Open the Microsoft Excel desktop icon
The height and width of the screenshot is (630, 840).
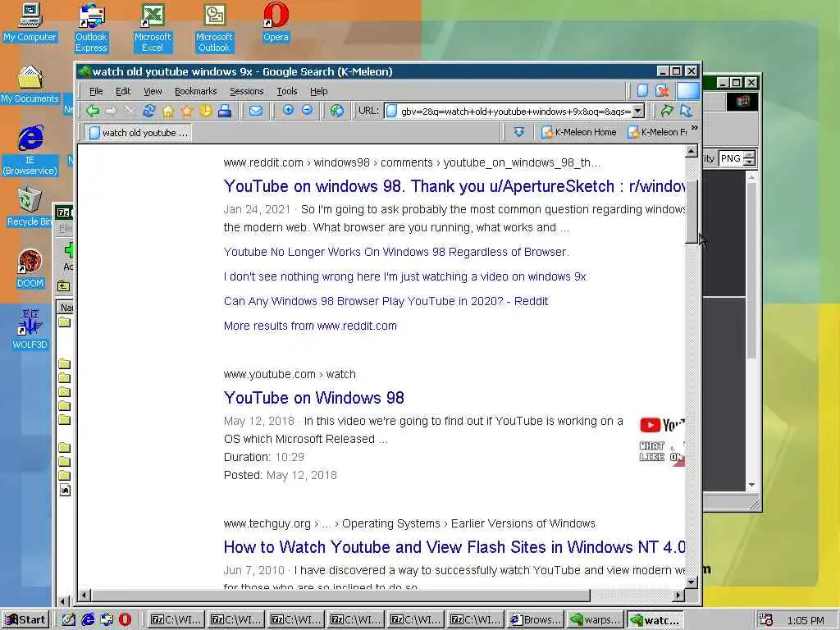tap(153, 28)
